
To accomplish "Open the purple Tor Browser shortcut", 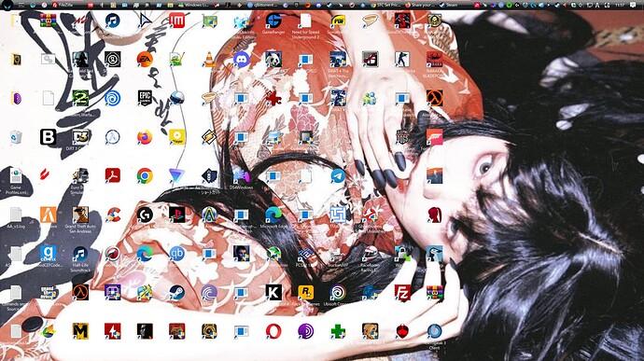I will click(305, 331).
